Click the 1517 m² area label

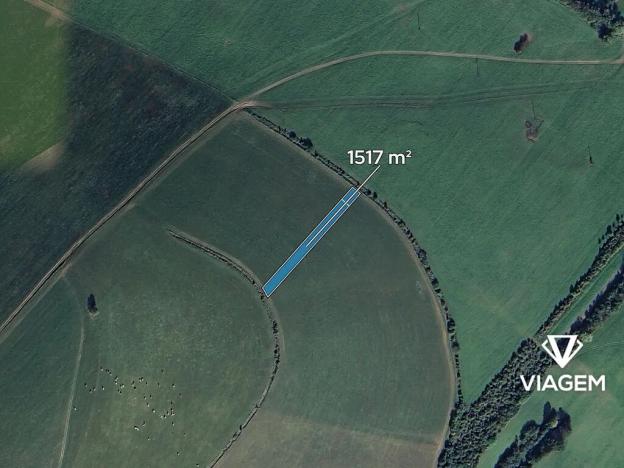tap(379, 158)
